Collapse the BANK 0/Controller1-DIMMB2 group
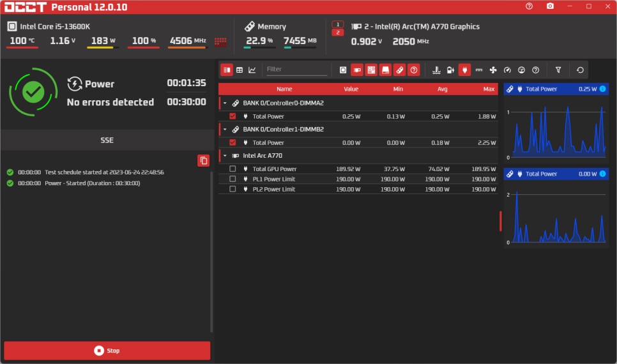 [x=225, y=130]
